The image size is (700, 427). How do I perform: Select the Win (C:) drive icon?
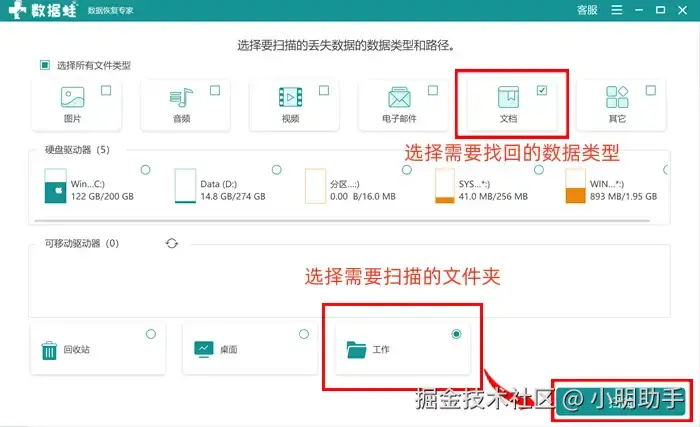click(55, 186)
